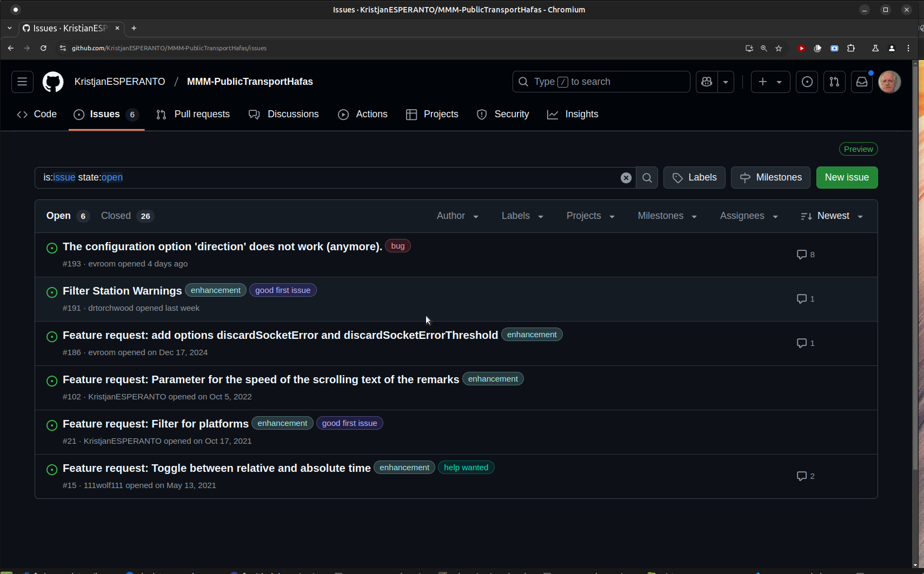The width and height of the screenshot is (924, 574).
Task: Focus the Type / to search box
Action: [x=601, y=82]
